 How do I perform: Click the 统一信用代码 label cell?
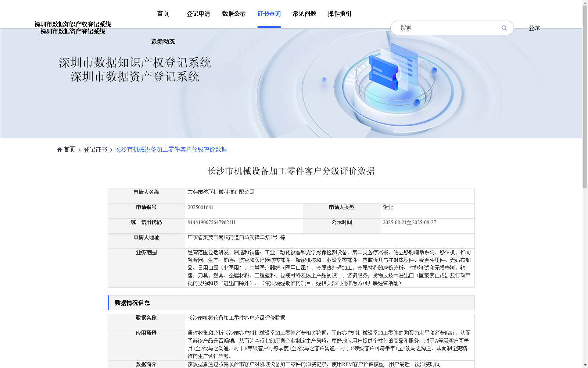coord(146,226)
